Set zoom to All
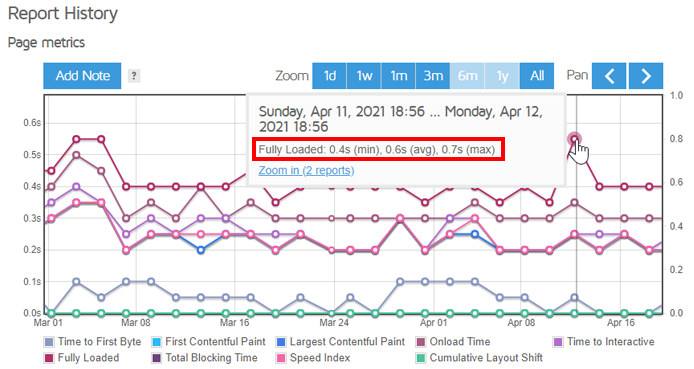Viewport: 694px width, 369px height. pos(537,76)
